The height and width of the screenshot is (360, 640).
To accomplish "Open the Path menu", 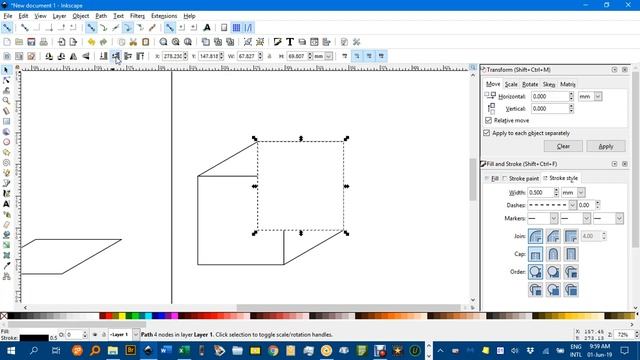I will pyautogui.click(x=101, y=16).
